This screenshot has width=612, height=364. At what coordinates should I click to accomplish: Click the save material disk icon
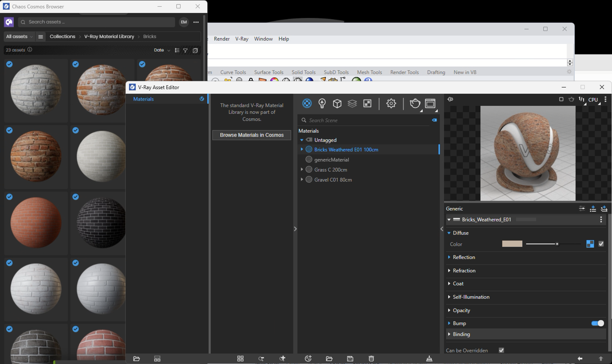[x=350, y=358]
